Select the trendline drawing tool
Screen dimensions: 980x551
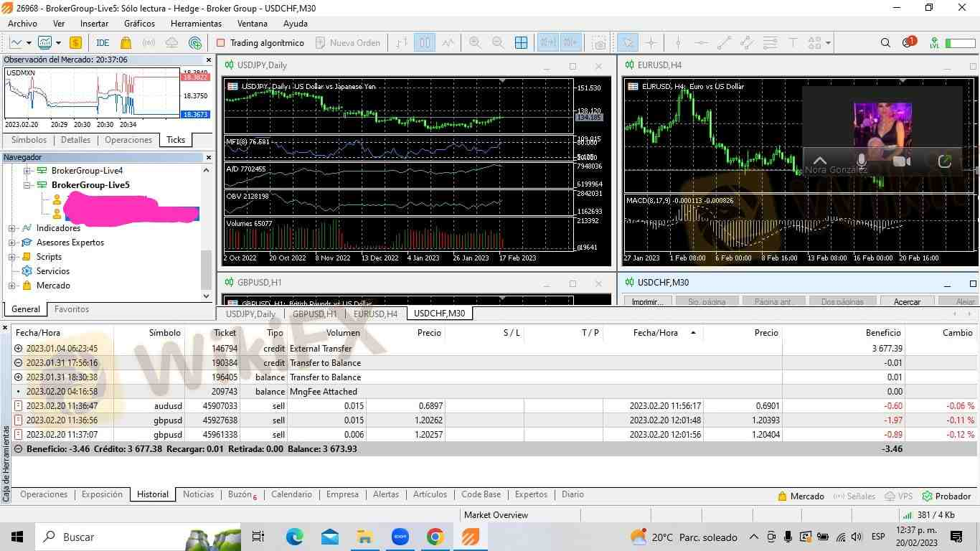724,42
